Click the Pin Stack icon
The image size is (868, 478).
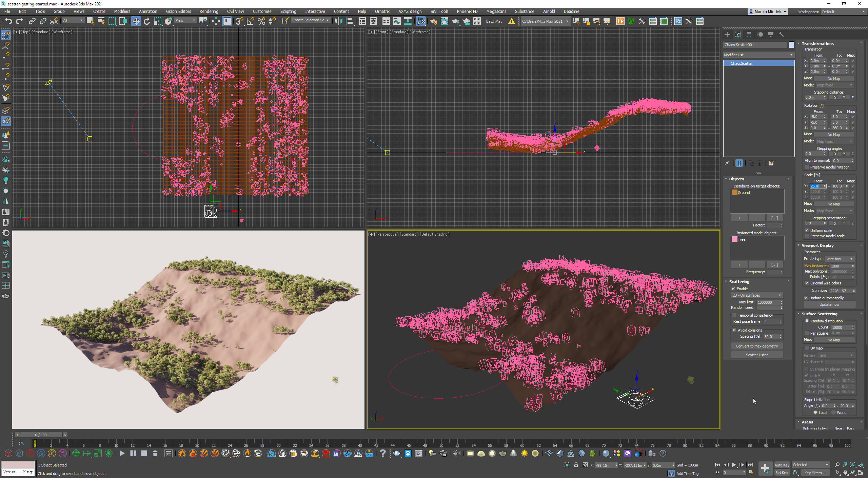[727, 163]
